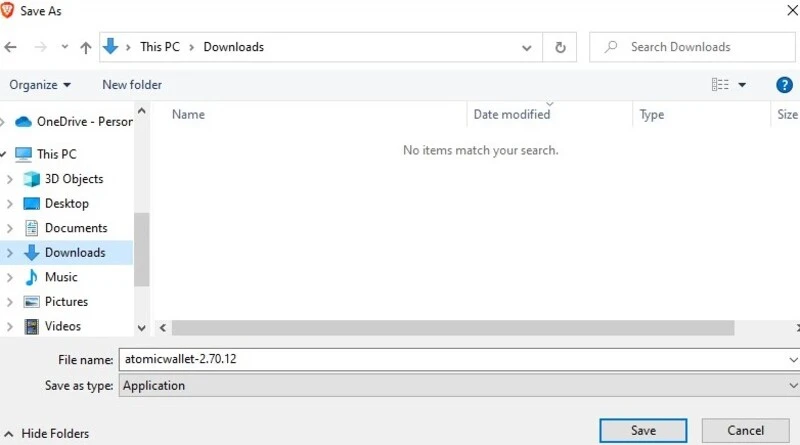
Task: Create a New folder
Action: (x=132, y=85)
